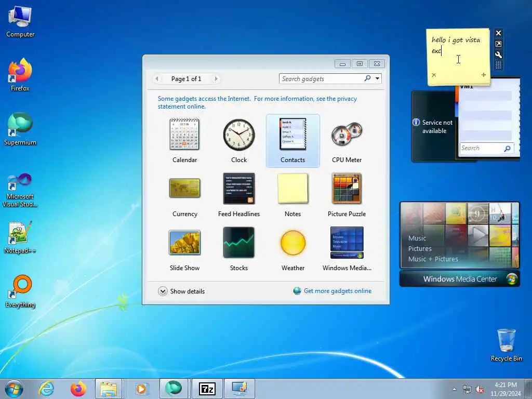Open the Windows Start menu

(x=14, y=389)
